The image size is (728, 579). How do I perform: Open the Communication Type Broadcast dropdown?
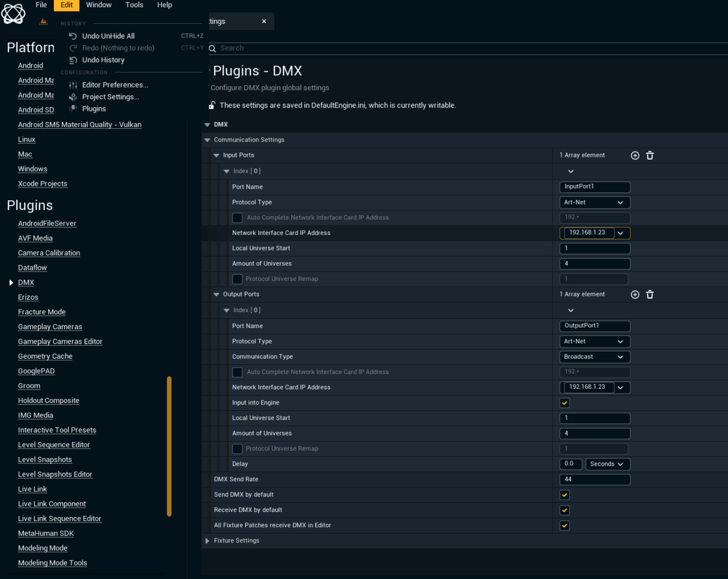coord(594,357)
